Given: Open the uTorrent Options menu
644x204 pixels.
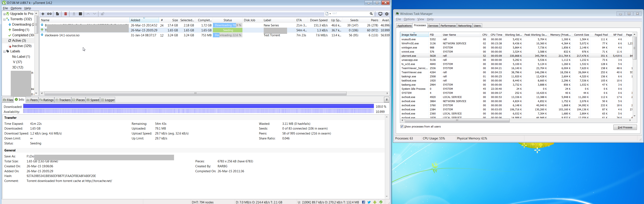Looking at the screenshot, I should pos(16,8).
